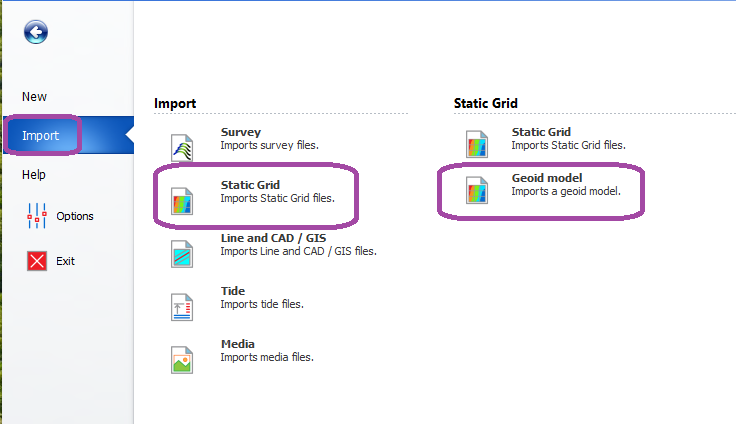Viewport: 736px width, 424px height.
Task: Open the Options label in sidebar
Action: pos(75,216)
